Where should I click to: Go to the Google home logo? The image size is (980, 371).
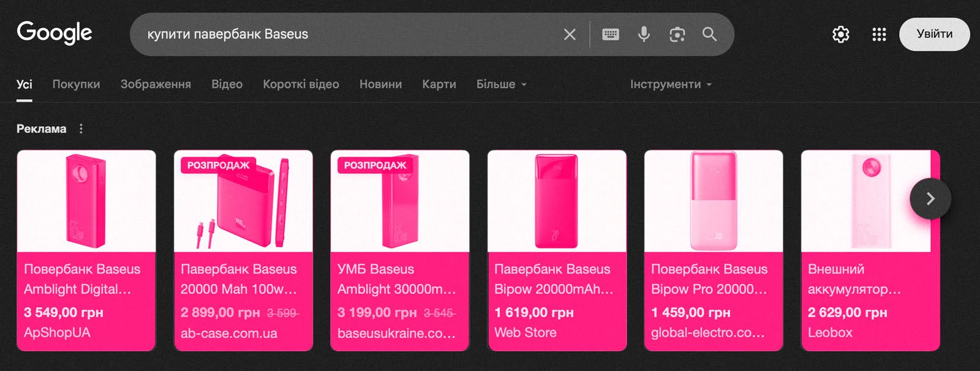pos(55,32)
